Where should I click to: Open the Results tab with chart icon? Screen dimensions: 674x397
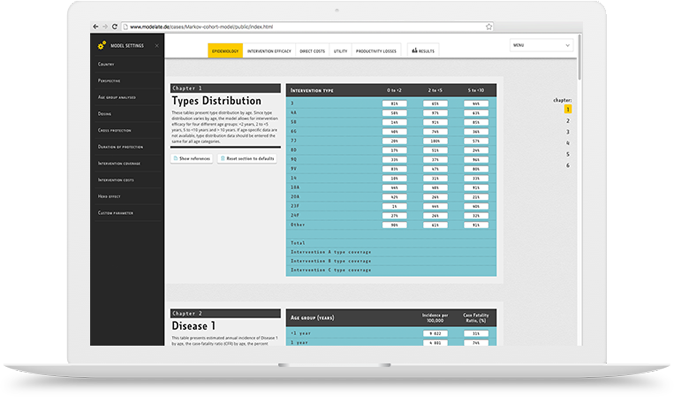click(423, 51)
